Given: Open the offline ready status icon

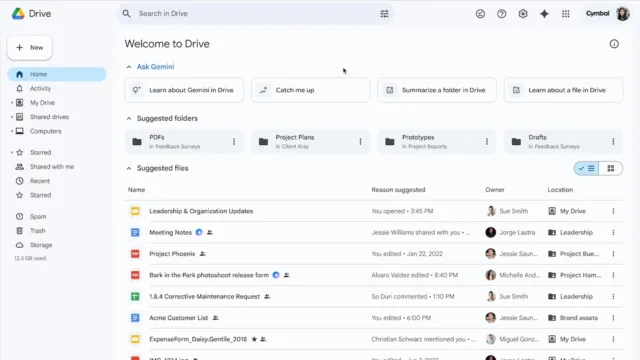Looking at the screenshot, I should 480,14.
